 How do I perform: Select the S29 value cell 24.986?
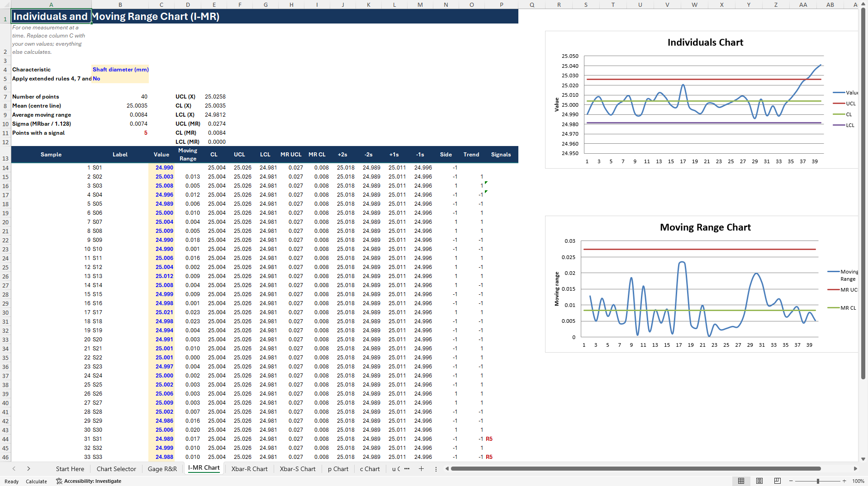[161, 421]
